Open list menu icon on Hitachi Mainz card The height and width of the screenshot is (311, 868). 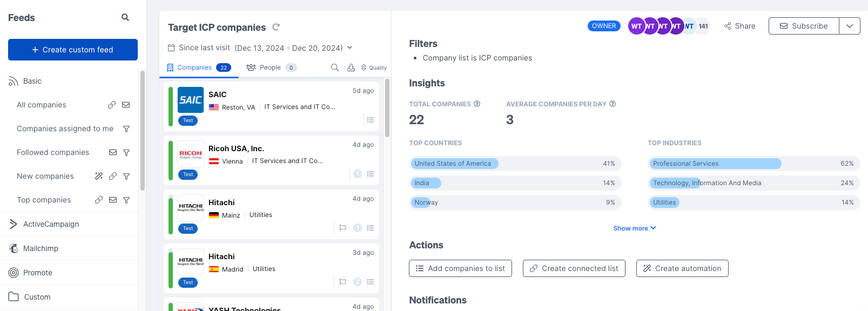371,228
